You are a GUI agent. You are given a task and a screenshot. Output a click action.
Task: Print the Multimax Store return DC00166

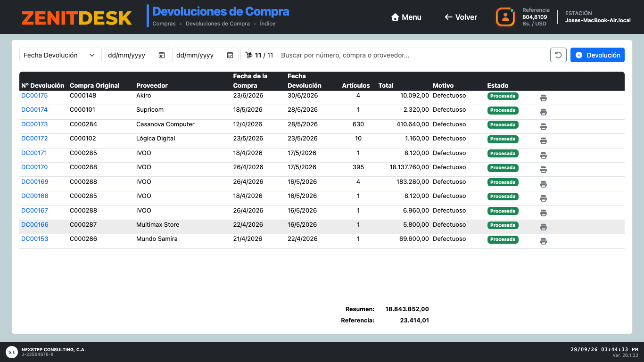point(544,227)
